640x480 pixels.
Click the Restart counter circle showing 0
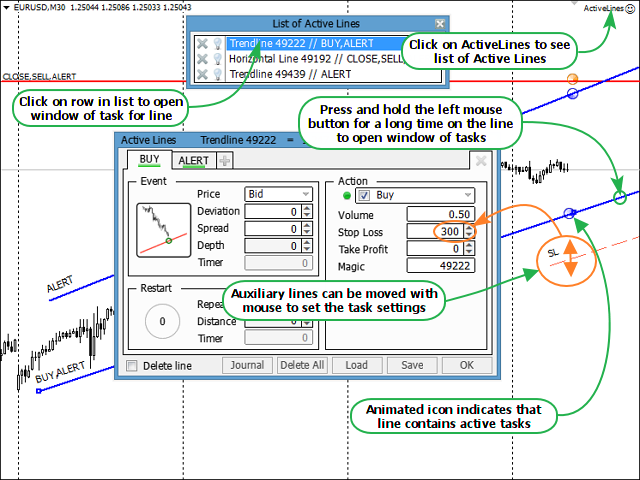[x=162, y=321]
